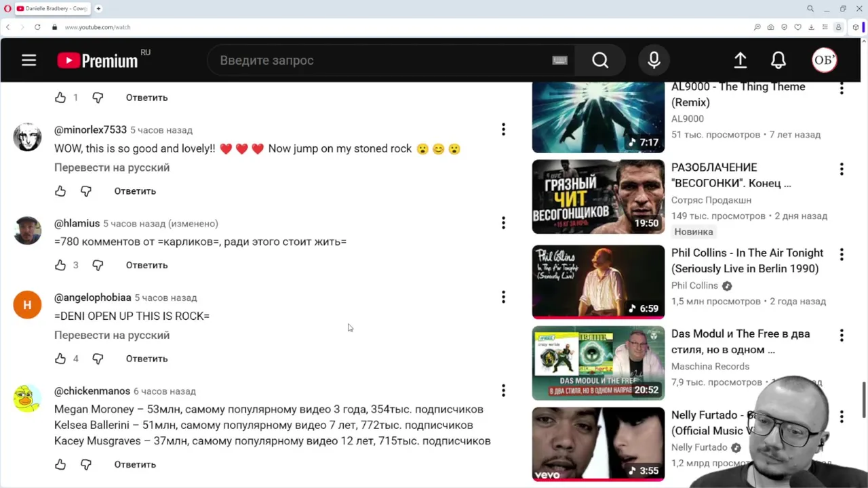Open the extensions cube icon

click(856, 27)
